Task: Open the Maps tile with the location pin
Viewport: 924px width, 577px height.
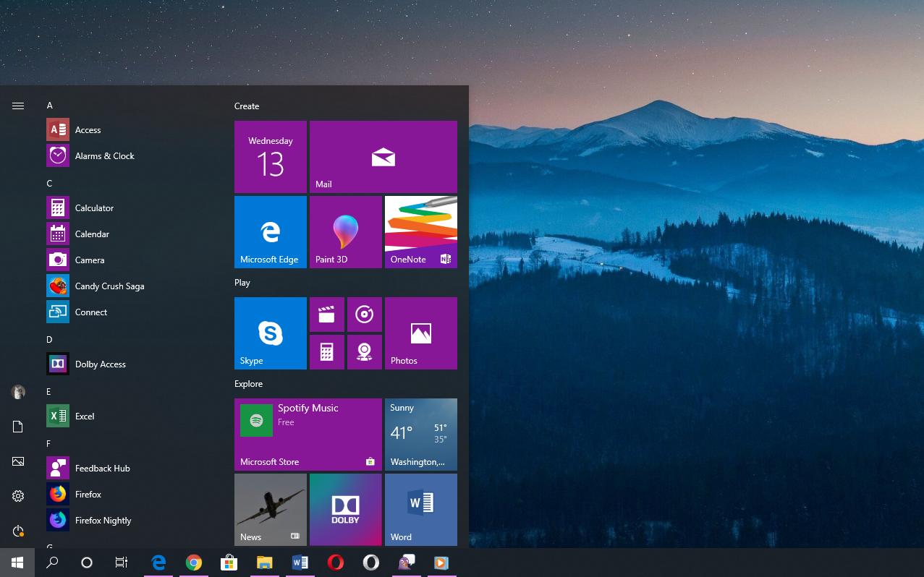Action: point(364,351)
